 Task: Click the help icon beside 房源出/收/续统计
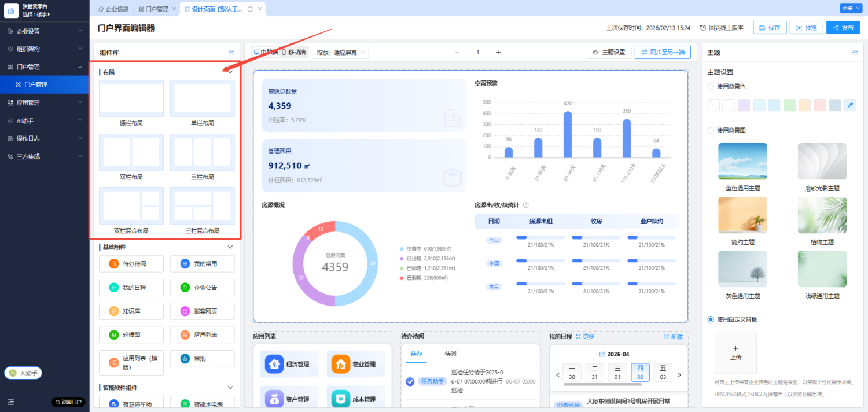(525, 205)
